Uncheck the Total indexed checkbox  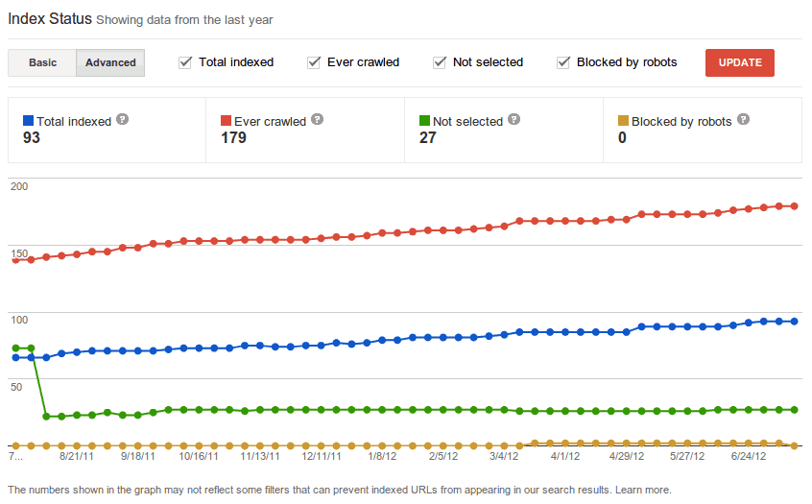(185, 62)
